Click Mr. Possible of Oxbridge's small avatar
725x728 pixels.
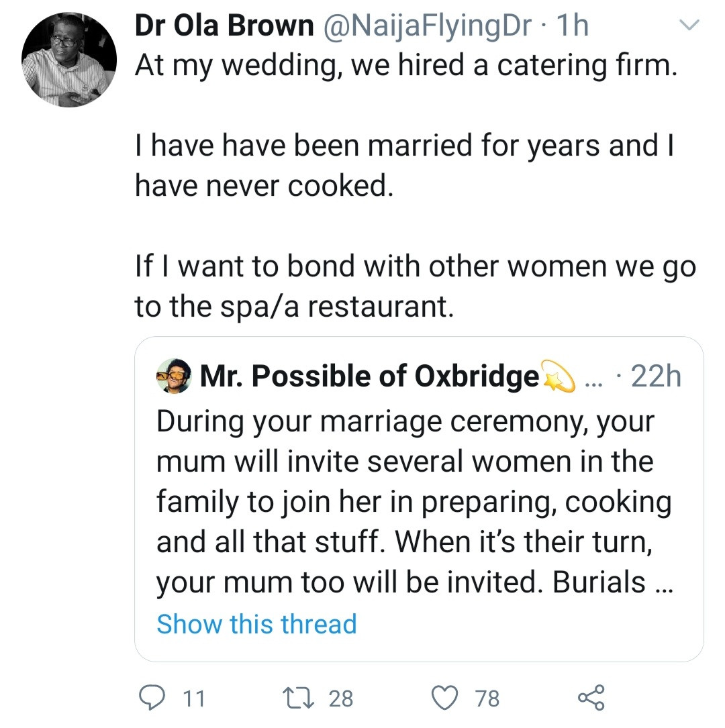(175, 377)
